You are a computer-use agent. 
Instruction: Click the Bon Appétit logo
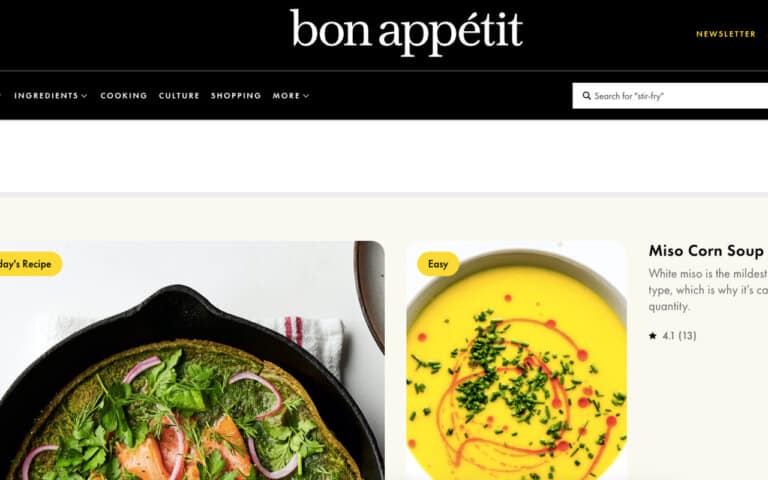point(406,32)
